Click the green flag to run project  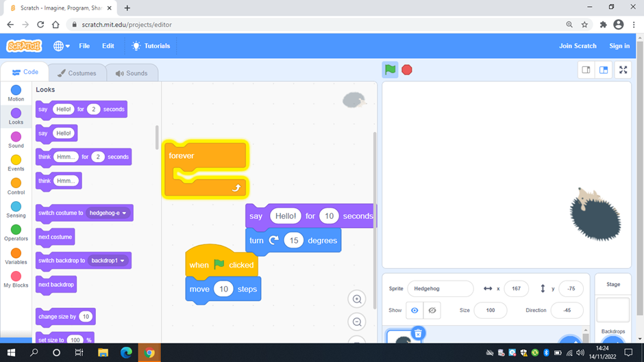[x=391, y=70]
